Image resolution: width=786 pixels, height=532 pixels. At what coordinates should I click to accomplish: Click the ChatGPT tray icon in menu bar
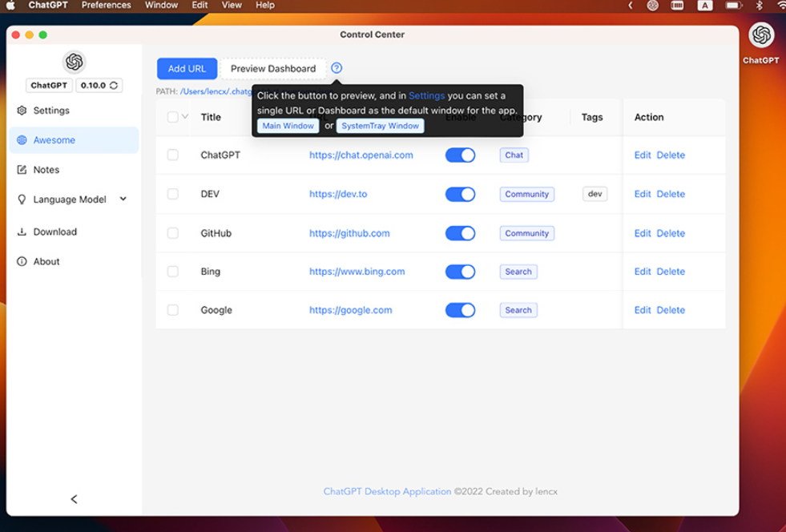pyautogui.click(x=652, y=5)
